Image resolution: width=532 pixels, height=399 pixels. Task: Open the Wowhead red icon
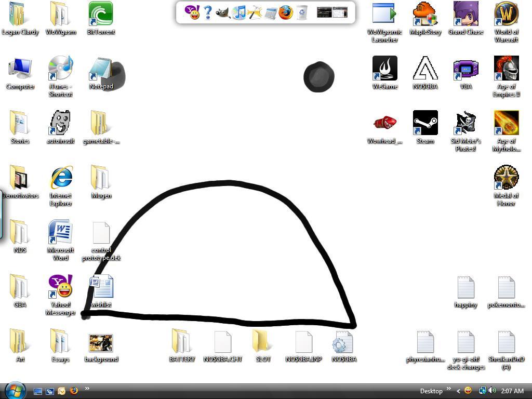pyautogui.click(x=384, y=129)
